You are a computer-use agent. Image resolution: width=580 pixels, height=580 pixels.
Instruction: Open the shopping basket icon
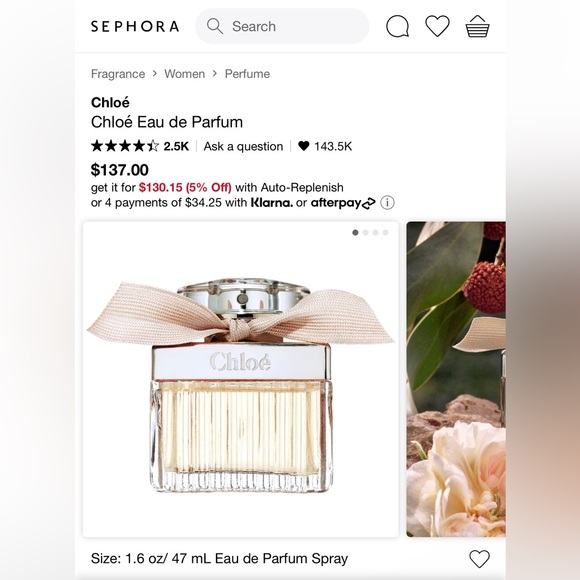point(477,26)
